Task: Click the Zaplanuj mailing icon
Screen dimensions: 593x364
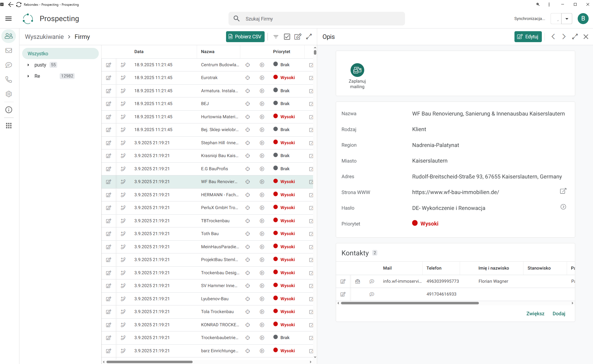Action: (x=357, y=70)
